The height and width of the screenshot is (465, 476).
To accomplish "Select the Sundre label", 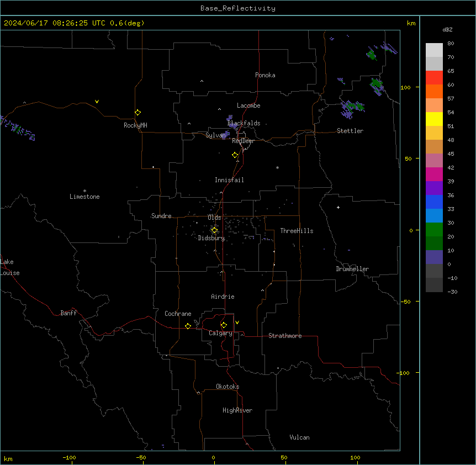I will tap(161, 216).
